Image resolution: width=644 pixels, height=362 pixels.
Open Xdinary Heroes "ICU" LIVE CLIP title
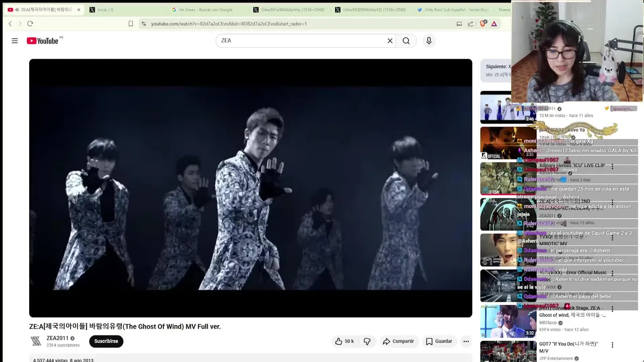tap(572, 165)
